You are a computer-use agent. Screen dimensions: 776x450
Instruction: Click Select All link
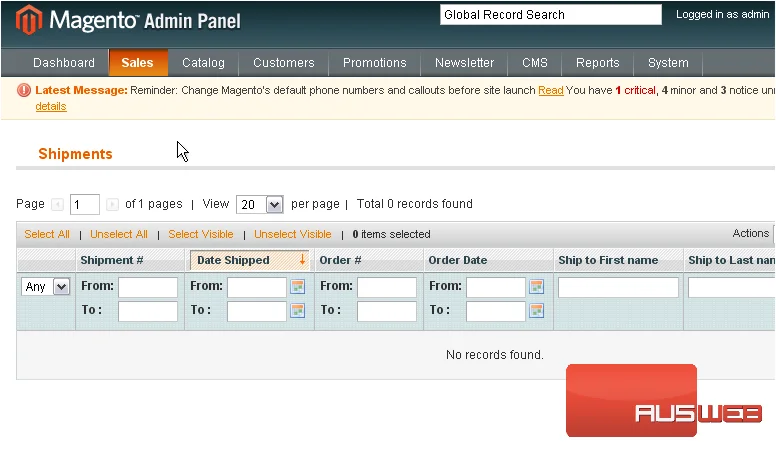[47, 234]
